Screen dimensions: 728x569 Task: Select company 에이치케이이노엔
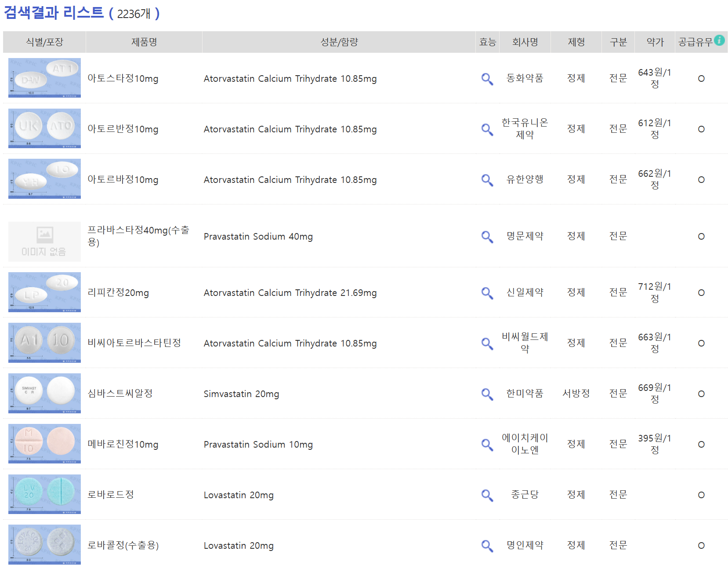coord(525,444)
